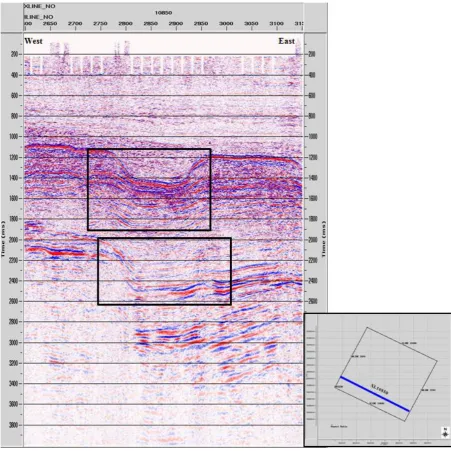
Task: Click the lower black interpretation rectangle
Action: point(164,271)
